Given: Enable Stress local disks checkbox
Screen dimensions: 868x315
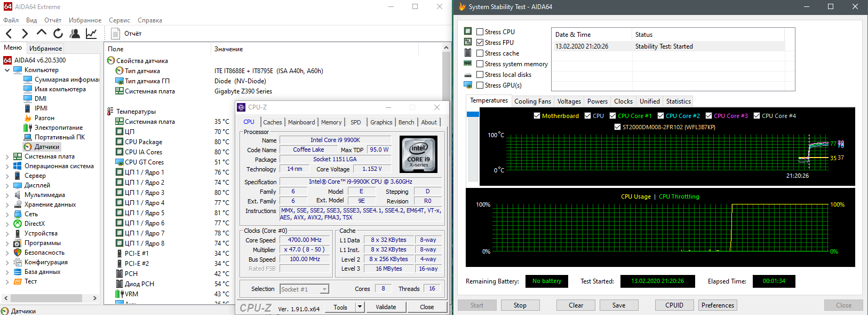Looking at the screenshot, I should 480,75.
